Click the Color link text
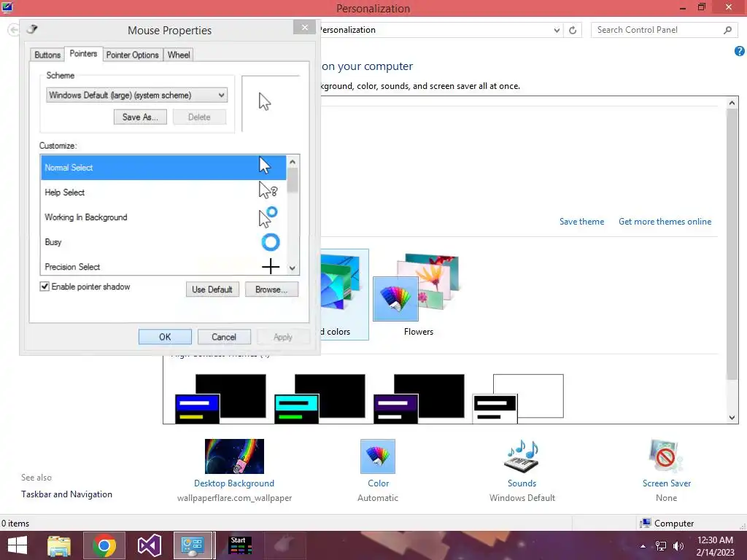The width and height of the screenshot is (747, 560). [x=379, y=483]
